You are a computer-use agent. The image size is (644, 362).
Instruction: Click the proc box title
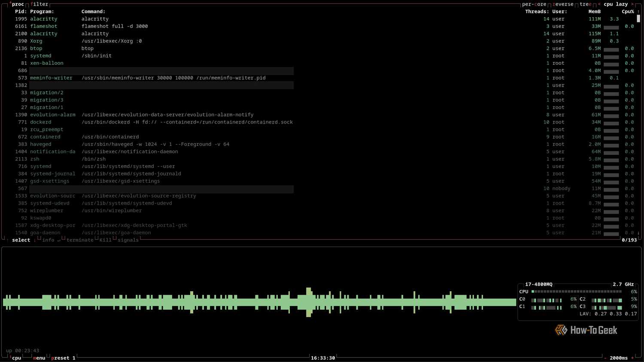[18, 4]
